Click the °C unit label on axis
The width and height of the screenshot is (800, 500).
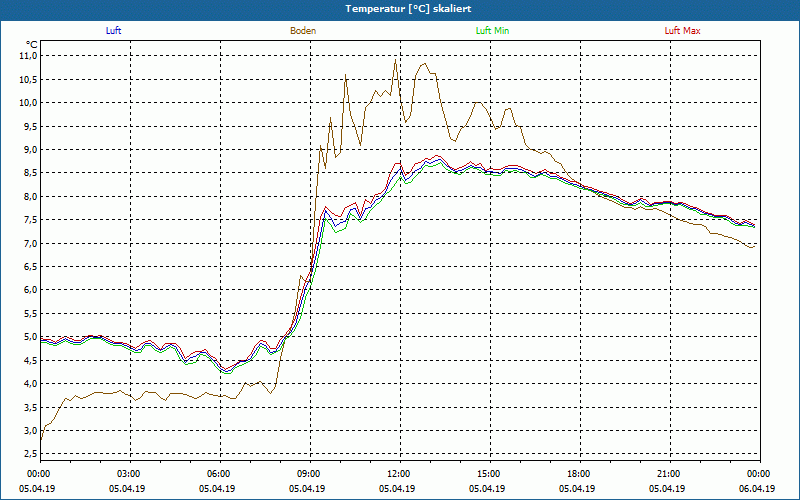coord(32,45)
